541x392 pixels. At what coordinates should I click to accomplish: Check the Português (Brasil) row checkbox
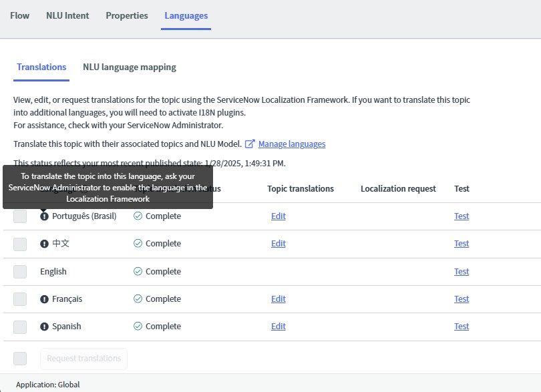point(20,216)
